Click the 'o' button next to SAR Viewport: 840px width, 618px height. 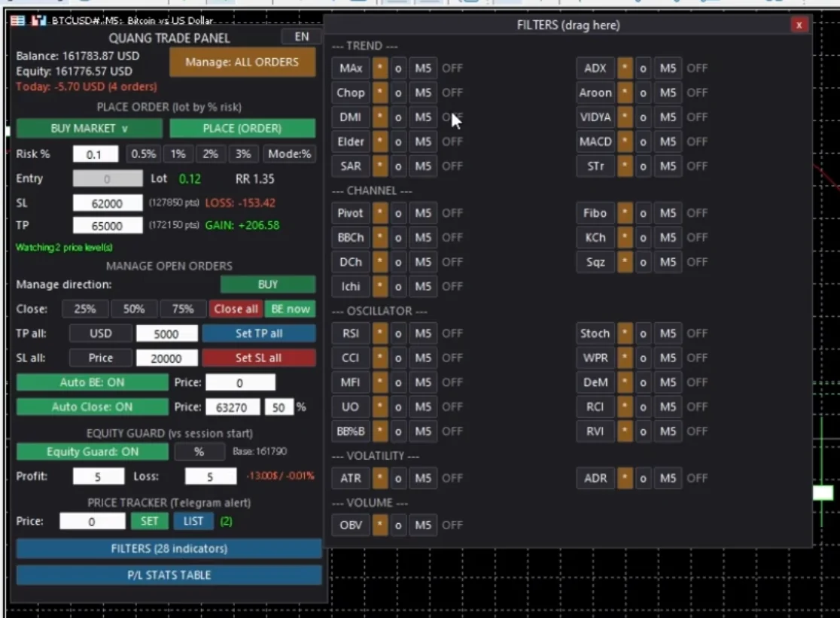[398, 166]
